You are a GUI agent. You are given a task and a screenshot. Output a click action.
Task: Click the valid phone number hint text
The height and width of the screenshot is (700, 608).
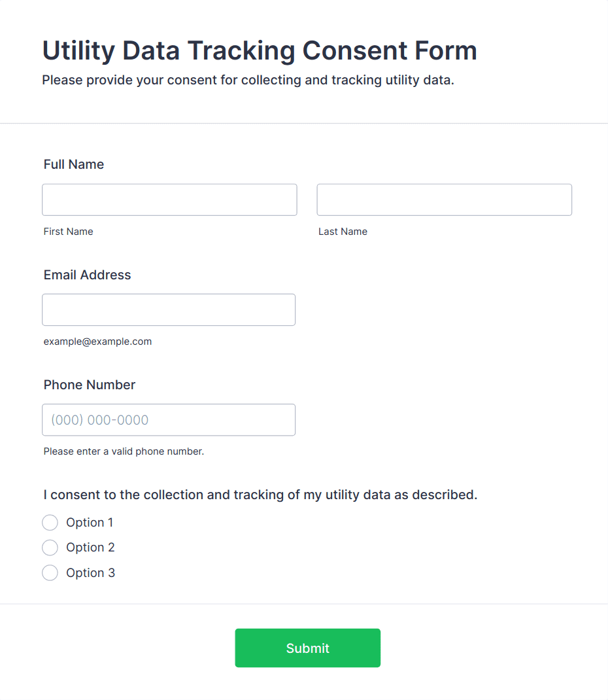click(124, 451)
